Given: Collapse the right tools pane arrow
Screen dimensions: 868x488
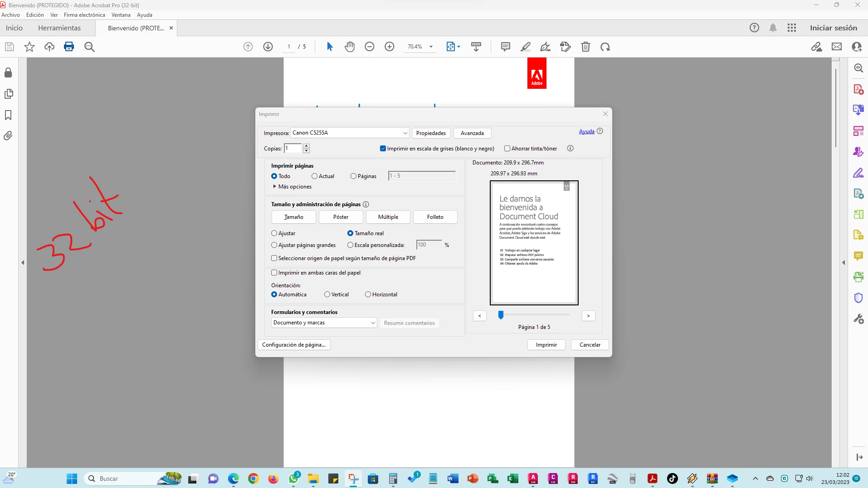Looking at the screenshot, I should point(844,262).
